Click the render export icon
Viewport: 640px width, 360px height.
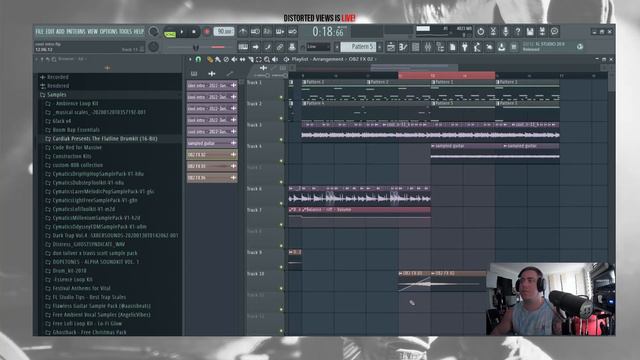tap(542, 31)
